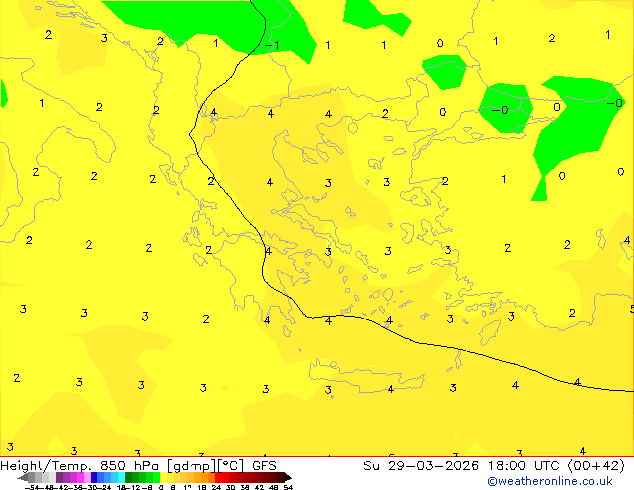Click the 'Su 29-03-2026' forecast date

point(421,466)
